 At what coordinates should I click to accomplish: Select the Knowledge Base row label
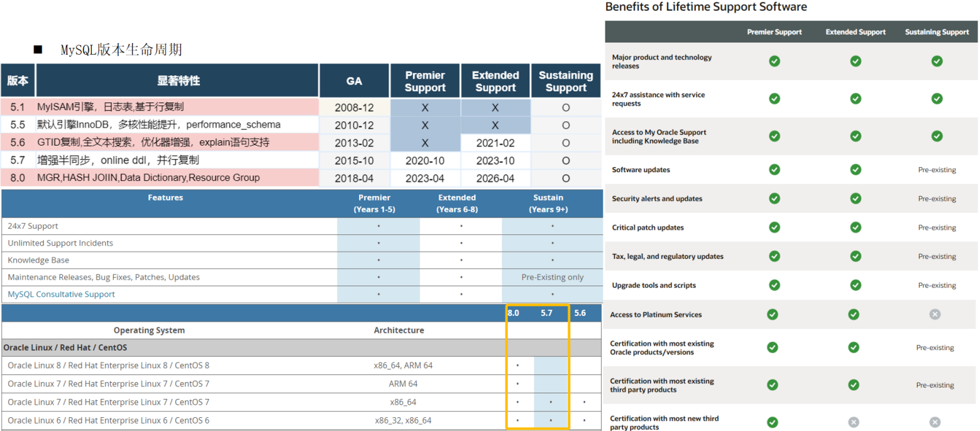click(38, 260)
